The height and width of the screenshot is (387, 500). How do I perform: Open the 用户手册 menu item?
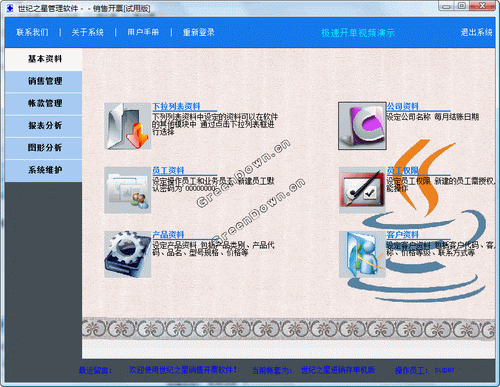(x=143, y=32)
